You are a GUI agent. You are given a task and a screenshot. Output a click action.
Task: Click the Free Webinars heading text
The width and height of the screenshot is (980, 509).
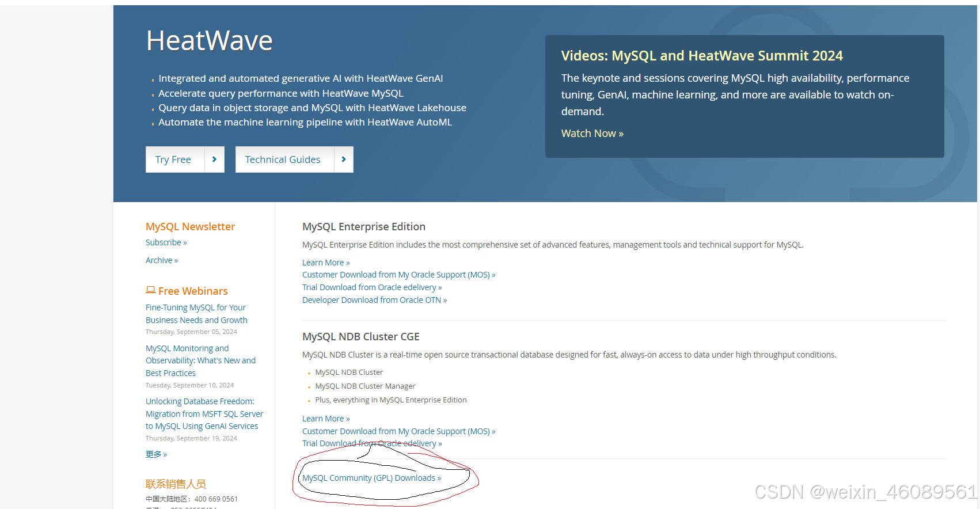pos(193,291)
